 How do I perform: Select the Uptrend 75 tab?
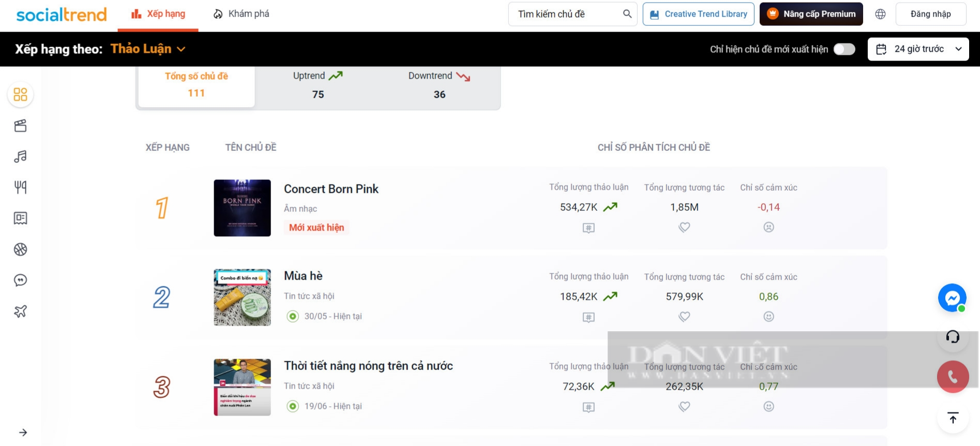(318, 85)
